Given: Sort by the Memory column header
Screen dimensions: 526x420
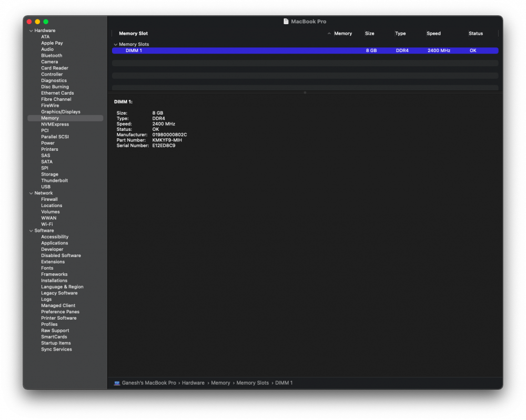Looking at the screenshot, I should 343,34.
